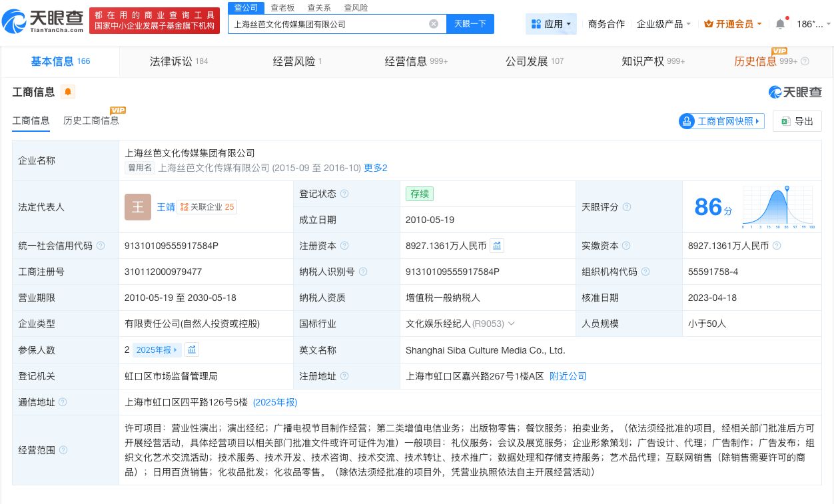Screen dimensions: 834x504
Task: Expand the R9053 industry code chevron
Action: pyautogui.click(x=512, y=324)
